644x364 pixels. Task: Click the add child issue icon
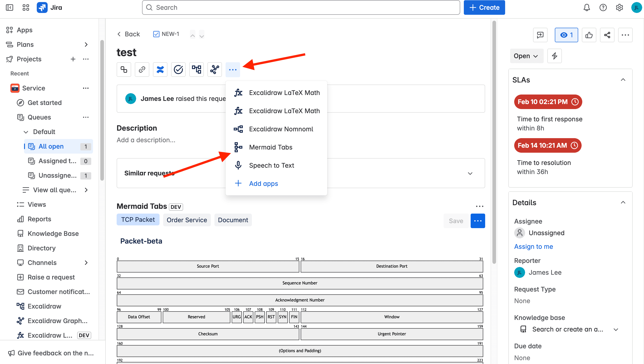click(124, 69)
